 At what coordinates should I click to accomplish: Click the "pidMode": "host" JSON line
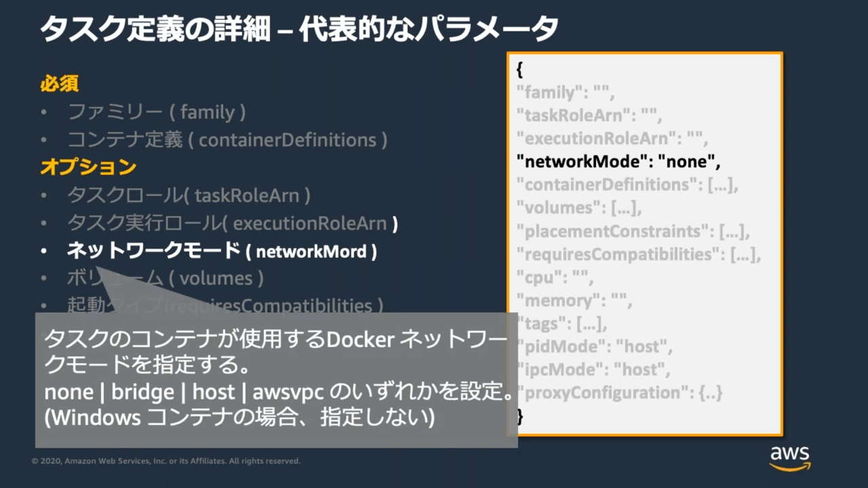click(x=594, y=346)
